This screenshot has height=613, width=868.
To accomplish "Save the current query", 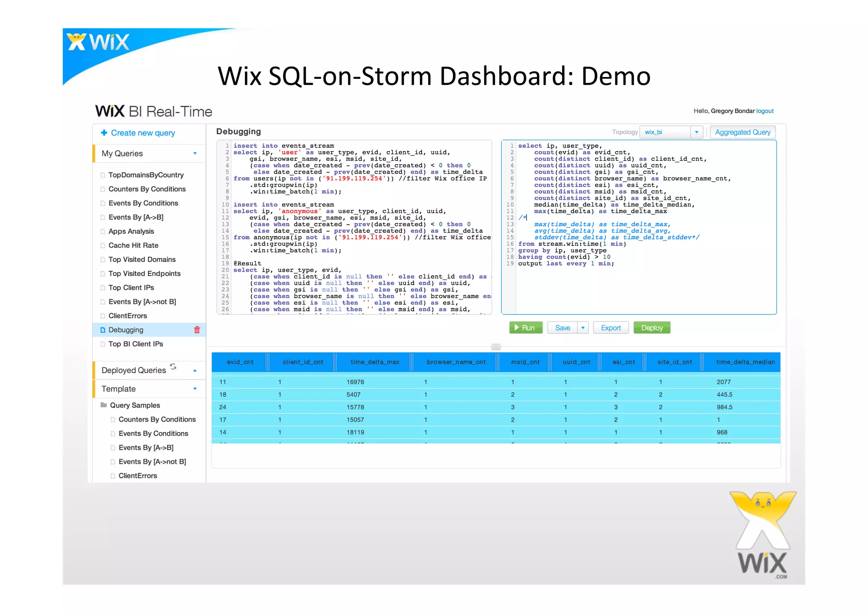I will click(x=562, y=328).
